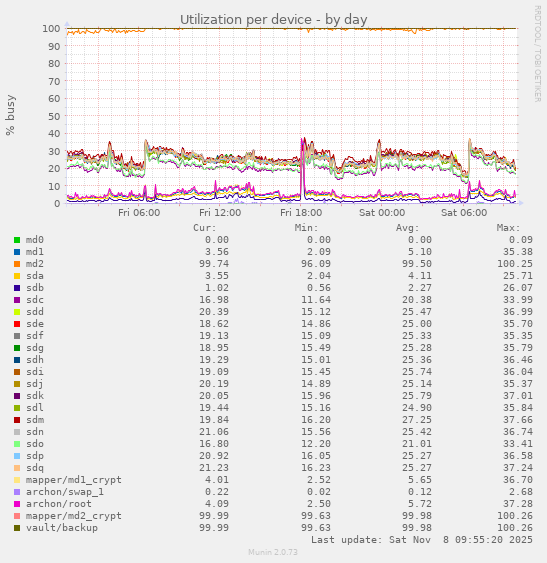Click the sdc minimum value 11.64
Screen dimensions: 547x563
tap(316, 300)
